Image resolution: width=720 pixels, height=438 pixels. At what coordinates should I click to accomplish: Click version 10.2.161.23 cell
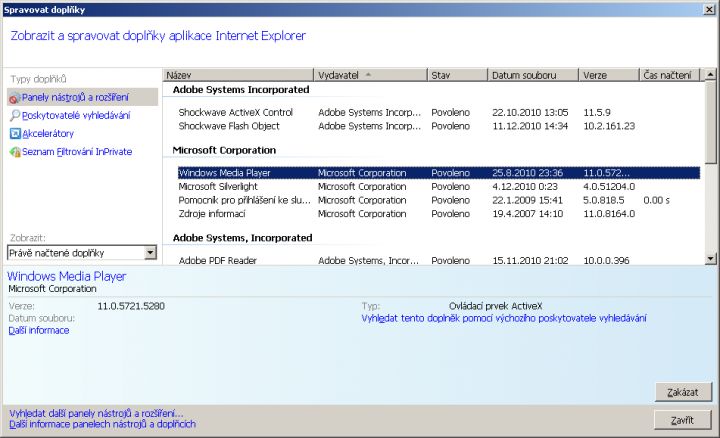(609, 126)
